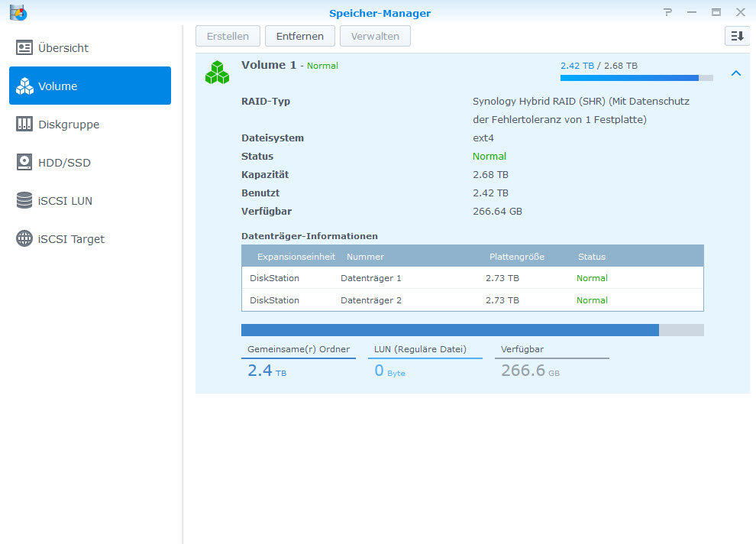The height and width of the screenshot is (544, 756).
Task: Click the Volume 1 header usage bar
Action: [636, 78]
